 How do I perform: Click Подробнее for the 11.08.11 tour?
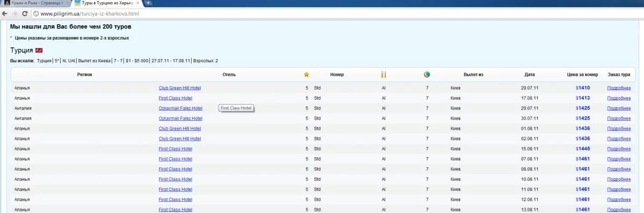pos(619,189)
